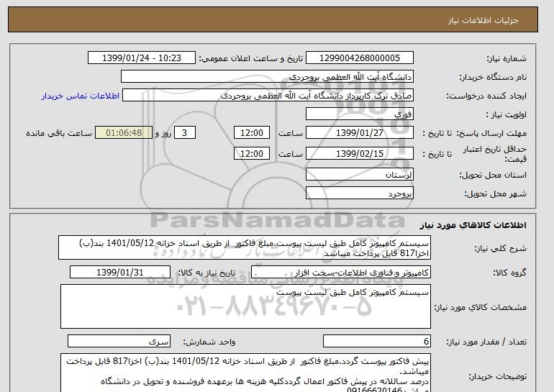Click the text ساعت باقی مانده
Viewport: 554px width, 392px height.
tap(59, 133)
